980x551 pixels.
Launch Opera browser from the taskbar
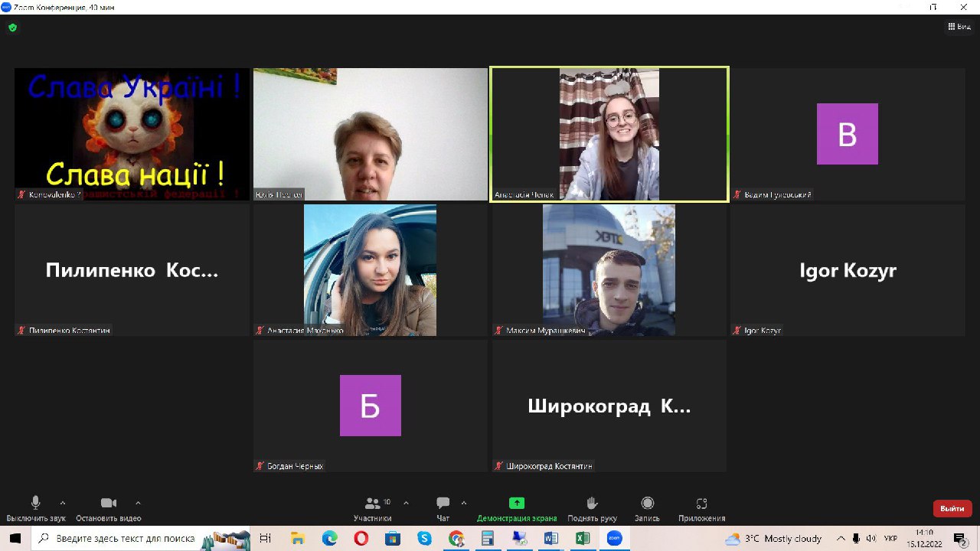pyautogui.click(x=361, y=539)
